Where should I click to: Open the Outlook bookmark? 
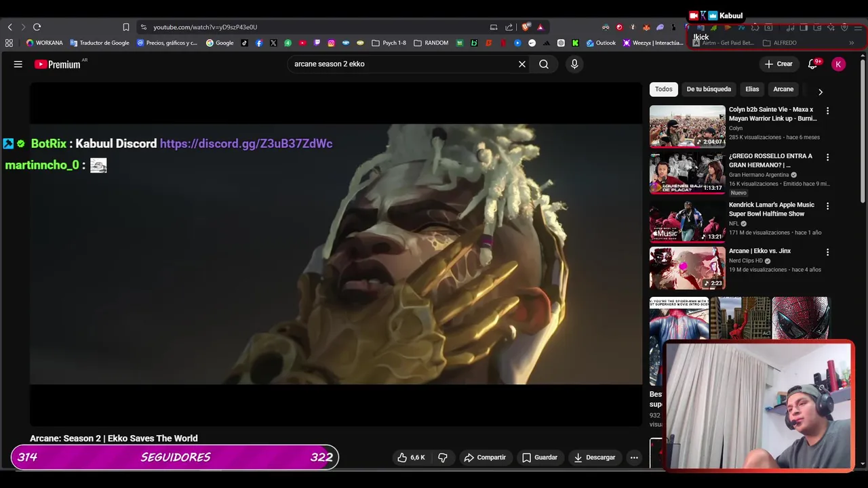coord(601,43)
